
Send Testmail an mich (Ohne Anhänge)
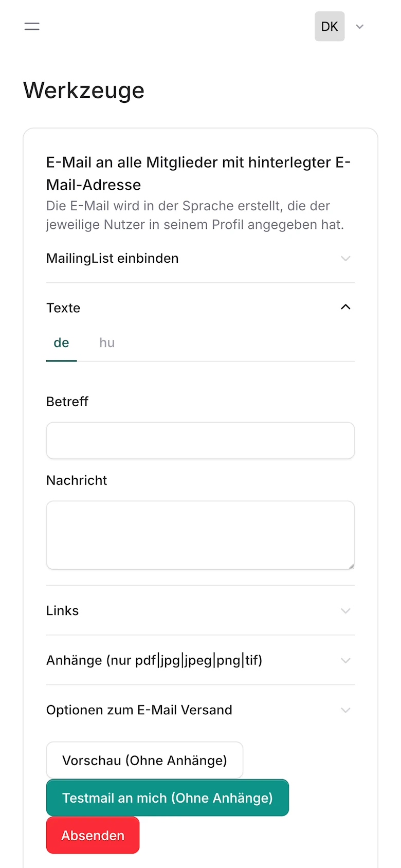click(167, 798)
